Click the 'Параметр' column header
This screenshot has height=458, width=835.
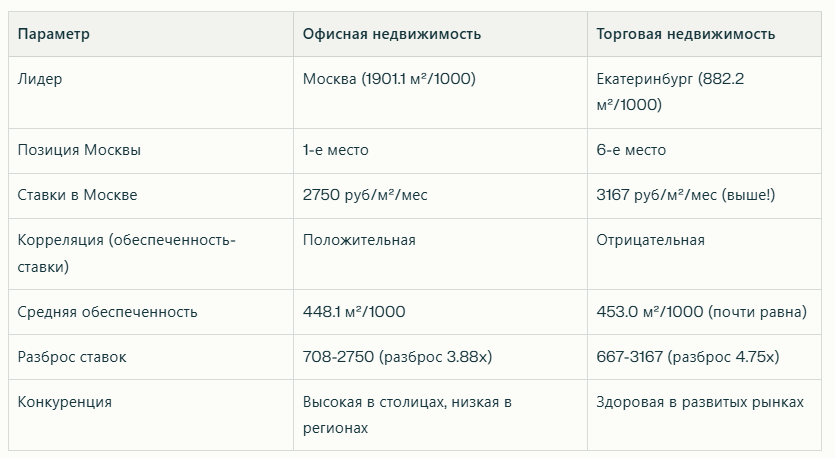(x=54, y=34)
